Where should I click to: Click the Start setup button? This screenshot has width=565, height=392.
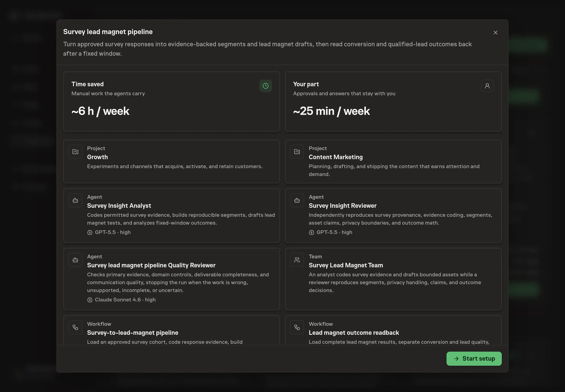474,359
